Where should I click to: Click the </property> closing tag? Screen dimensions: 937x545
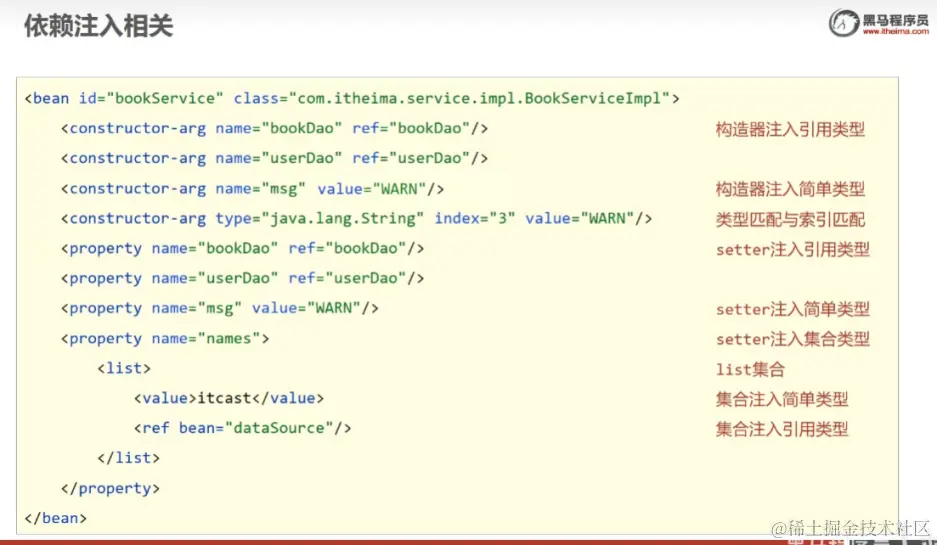point(110,488)
